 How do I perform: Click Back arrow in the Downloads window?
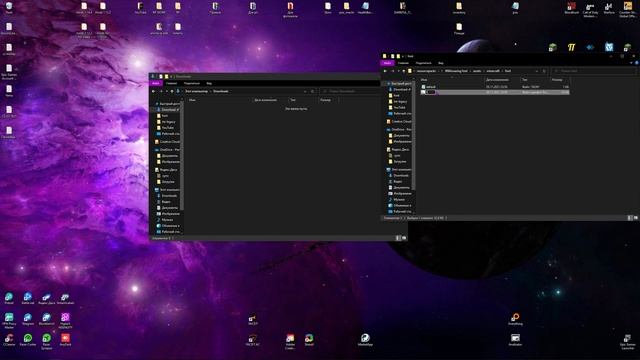[x=154, y=91]
